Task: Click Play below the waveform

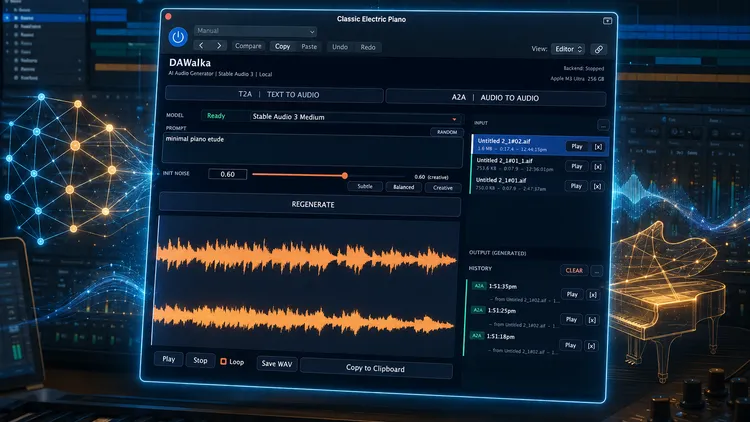Action: tap(168, 359)
